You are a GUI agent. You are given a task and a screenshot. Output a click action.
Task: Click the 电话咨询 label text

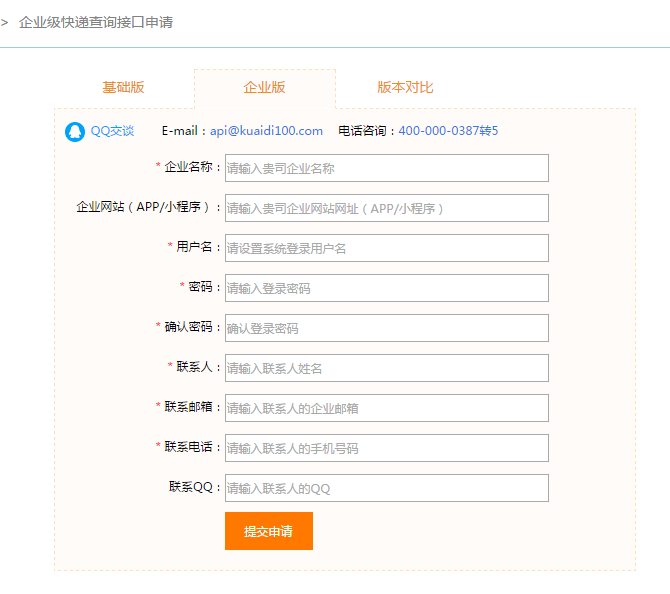pos(366,131)
